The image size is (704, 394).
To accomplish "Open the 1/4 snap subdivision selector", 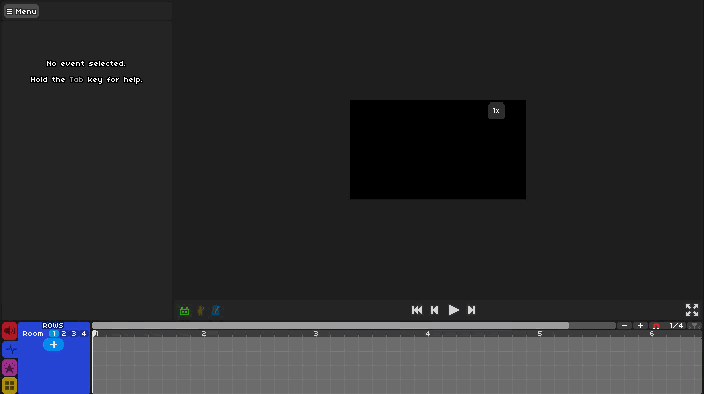I will pyautogui.click(x=676, y=326).
